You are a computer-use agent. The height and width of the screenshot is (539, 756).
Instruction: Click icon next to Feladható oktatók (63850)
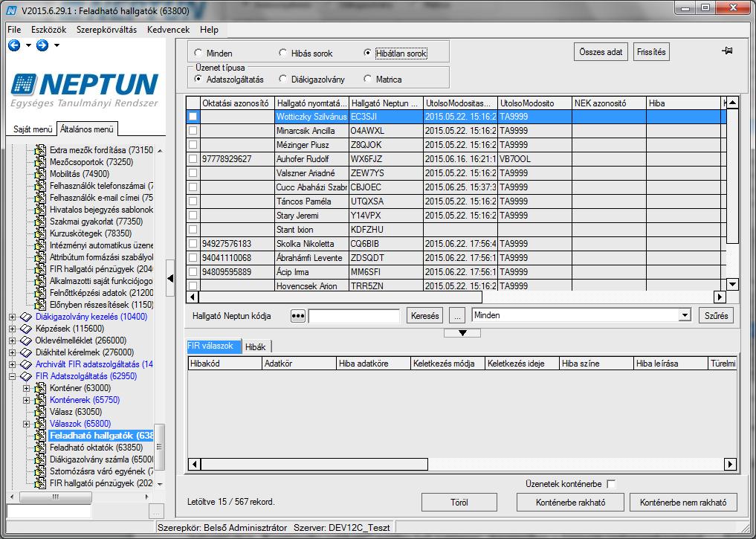click(x=40, y=448)
